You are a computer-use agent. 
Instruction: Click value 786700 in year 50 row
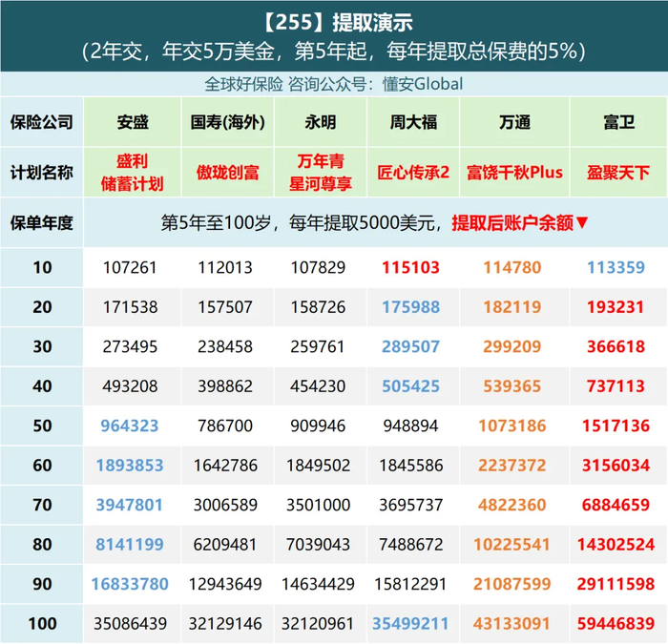(x=225, y=426)
